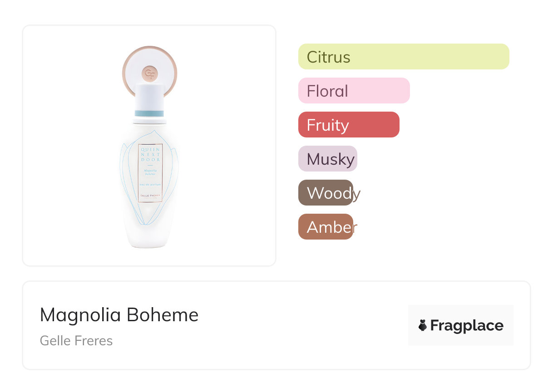
Task: Click the brown Woody accord bar
Action: click(x=326, y=193)
